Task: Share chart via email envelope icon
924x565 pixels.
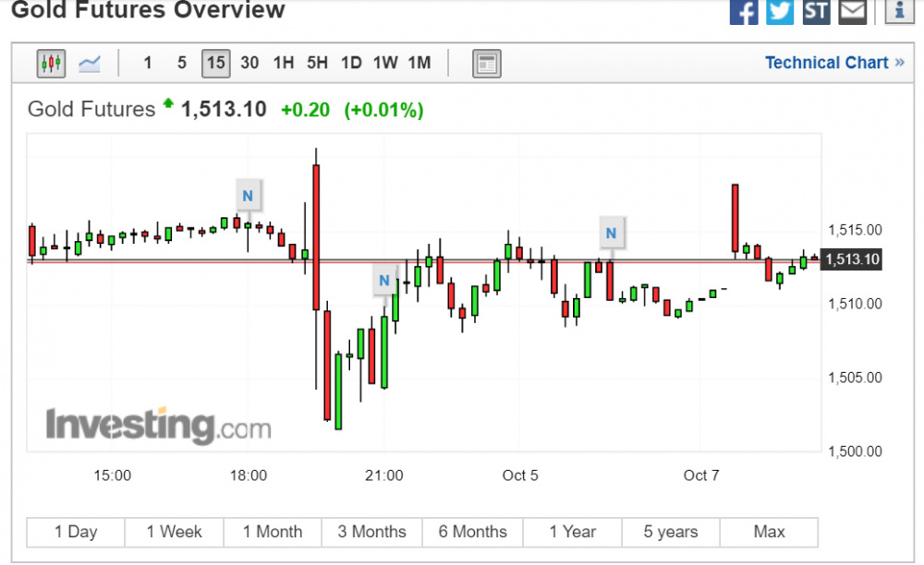Action: [852, 10]
